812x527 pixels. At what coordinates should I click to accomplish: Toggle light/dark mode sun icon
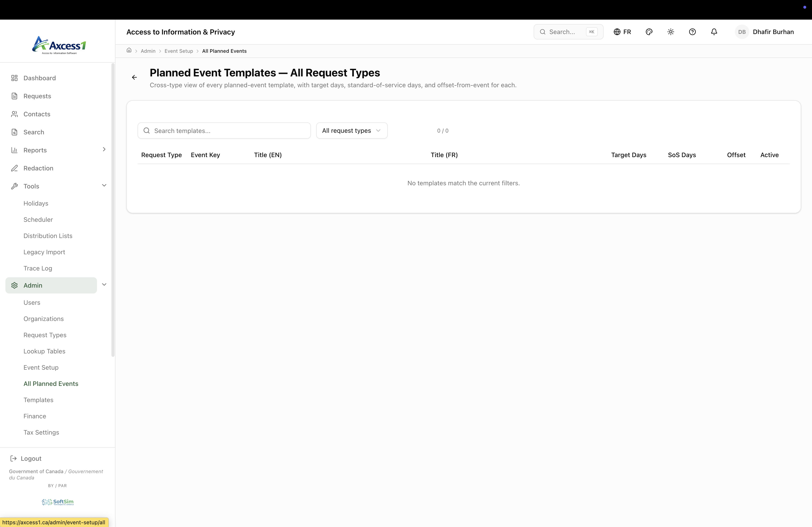[670, 32]
